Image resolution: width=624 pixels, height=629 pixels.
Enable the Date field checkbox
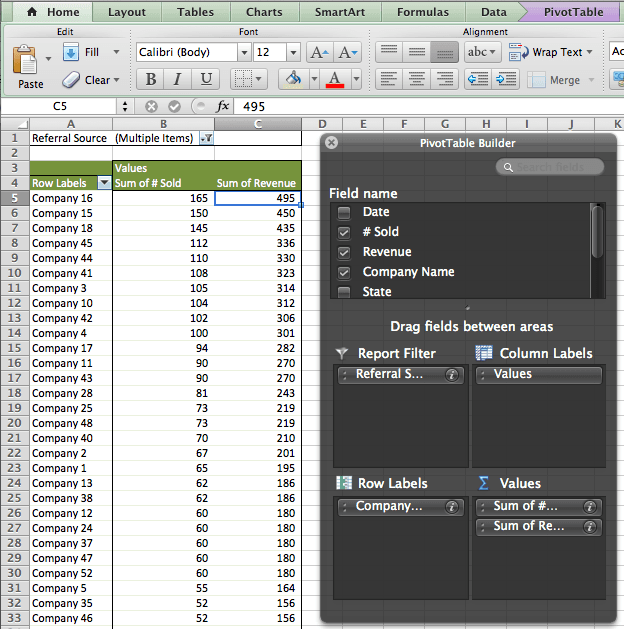tap(344, 212)
